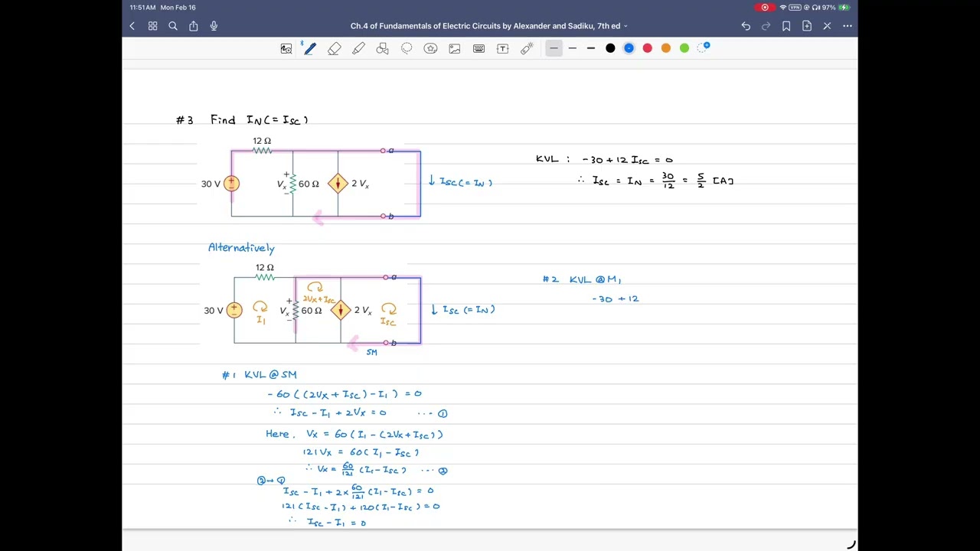Select the Eraser tool
The width and height of the screenshot is (980, 551).
(335, 48)
